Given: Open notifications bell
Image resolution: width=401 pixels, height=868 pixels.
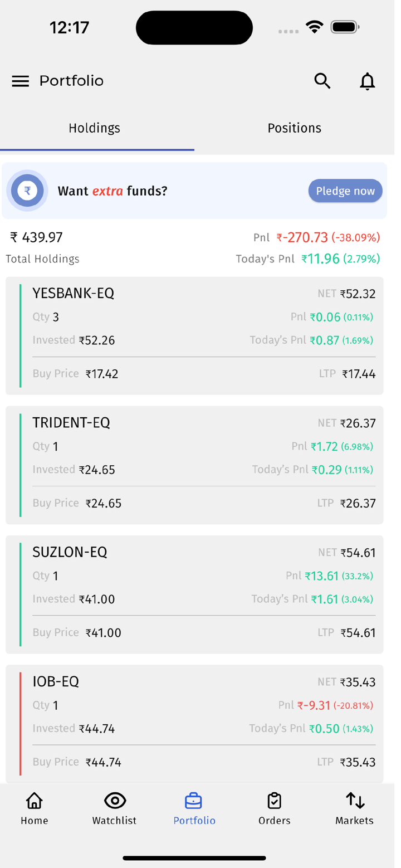Looking at the screenshot, I should [x=367, y=81].
